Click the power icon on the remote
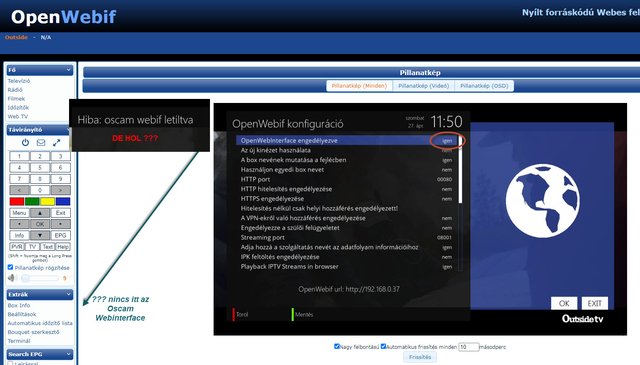 click(x=25, y=142)
